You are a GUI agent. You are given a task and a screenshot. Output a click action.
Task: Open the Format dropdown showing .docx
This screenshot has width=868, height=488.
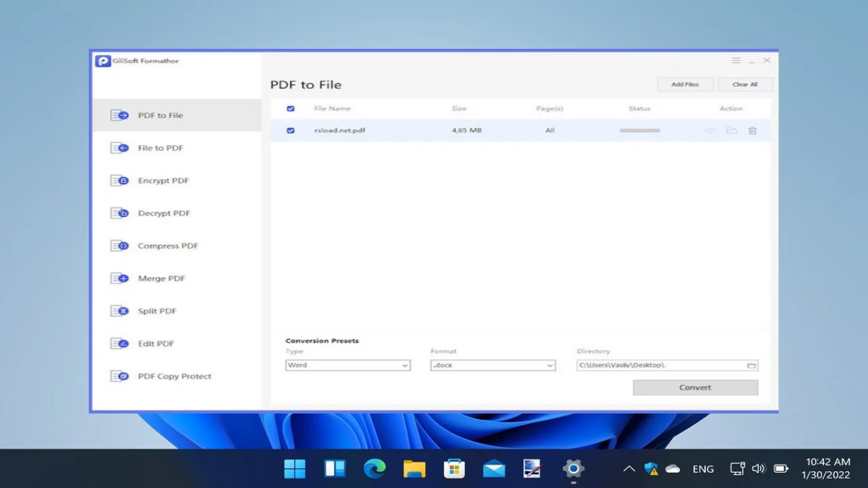tap(493, 365)
